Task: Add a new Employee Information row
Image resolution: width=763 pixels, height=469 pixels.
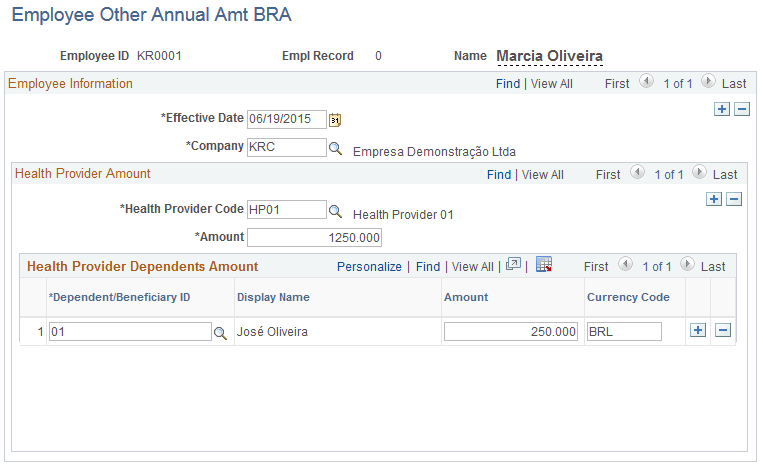Action: pyautogui.click(x=722, y=109)
